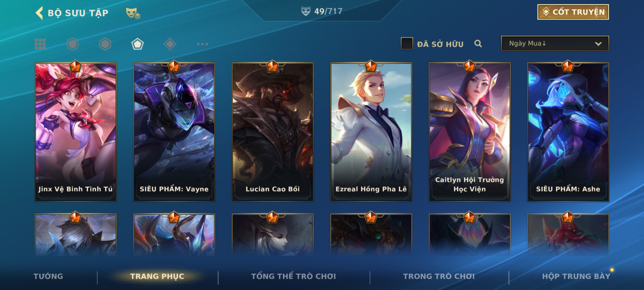The image size is (644, 290).
Task: Click the Cốt Truyện button
Action: pyautogui.click(x=573, y=12)
